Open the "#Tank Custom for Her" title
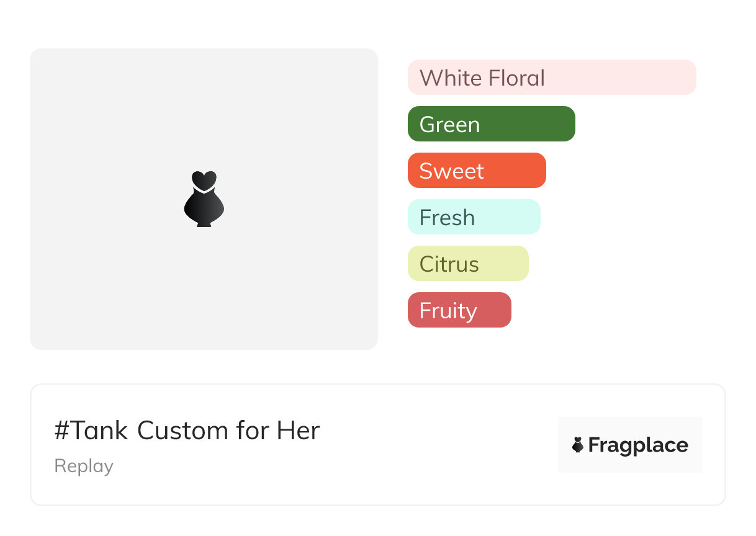The image size is (756, 536). (187, 431)
